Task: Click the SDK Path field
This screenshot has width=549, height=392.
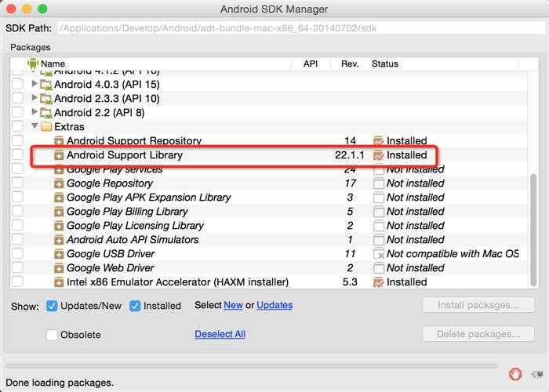Action: [301, 28]
